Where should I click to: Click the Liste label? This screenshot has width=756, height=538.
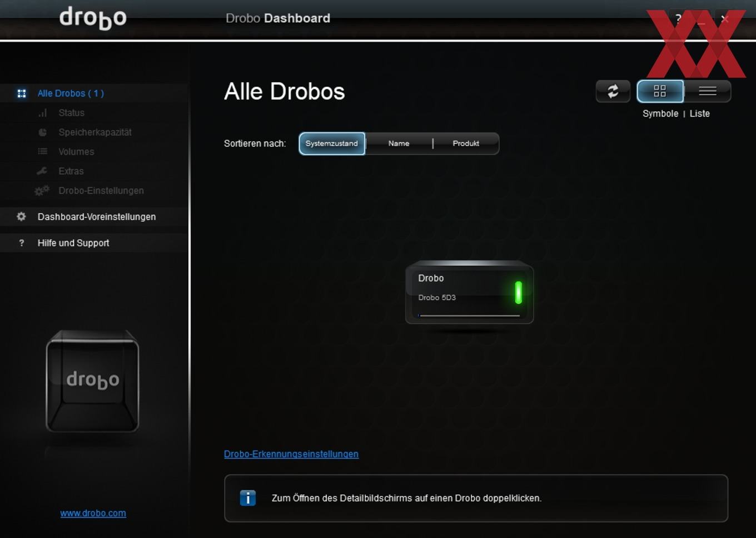point(700,113)
